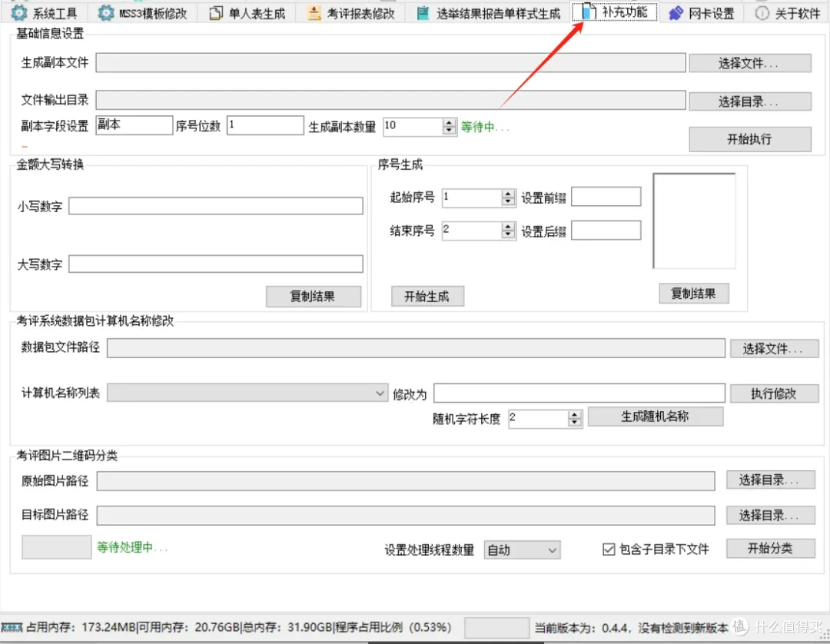This screenshot has height=644, width=830.
Task: Click the 网卡设置 tab icon
Action: 676,13
